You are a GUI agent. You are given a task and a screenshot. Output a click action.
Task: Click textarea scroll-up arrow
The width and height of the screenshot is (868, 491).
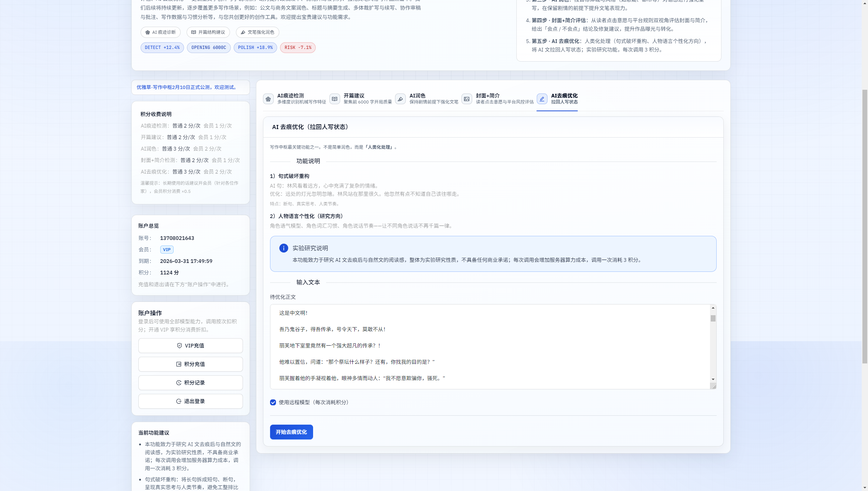coord(713,308)
